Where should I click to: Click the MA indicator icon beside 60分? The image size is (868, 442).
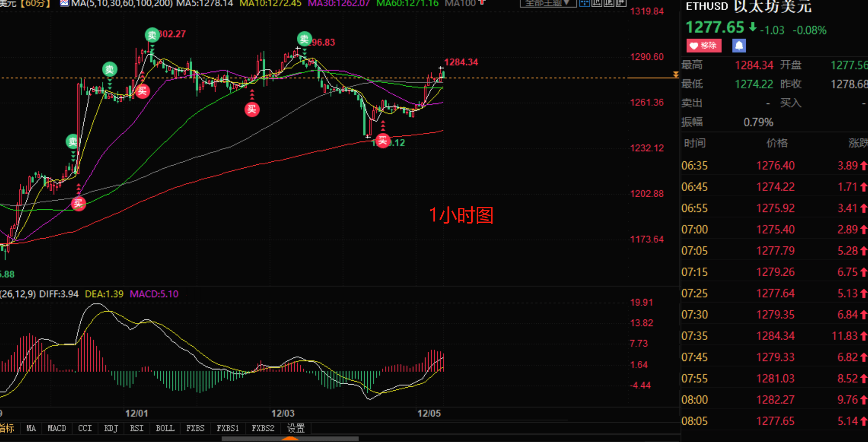click(x=64, y=4)
